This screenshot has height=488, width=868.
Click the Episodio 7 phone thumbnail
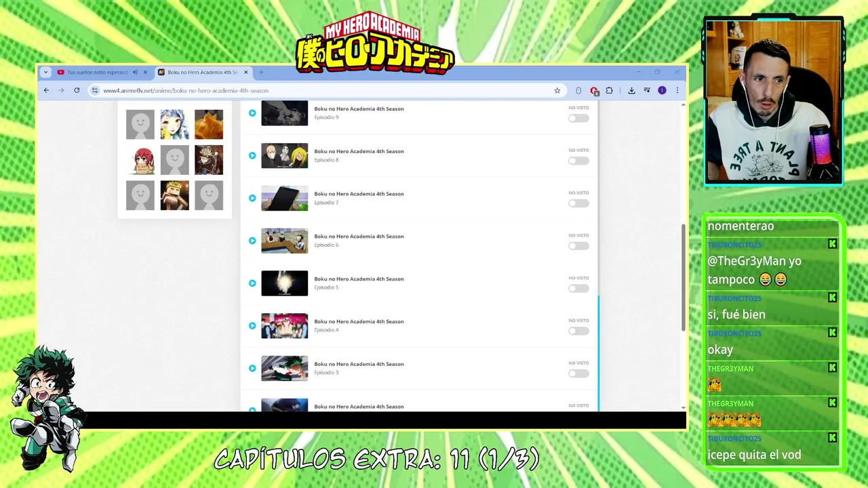pos(285,198)
